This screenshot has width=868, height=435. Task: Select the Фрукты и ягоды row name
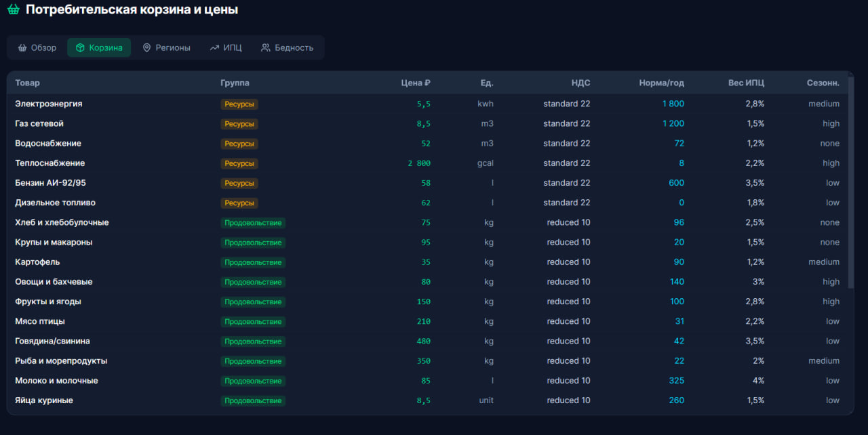48,302
